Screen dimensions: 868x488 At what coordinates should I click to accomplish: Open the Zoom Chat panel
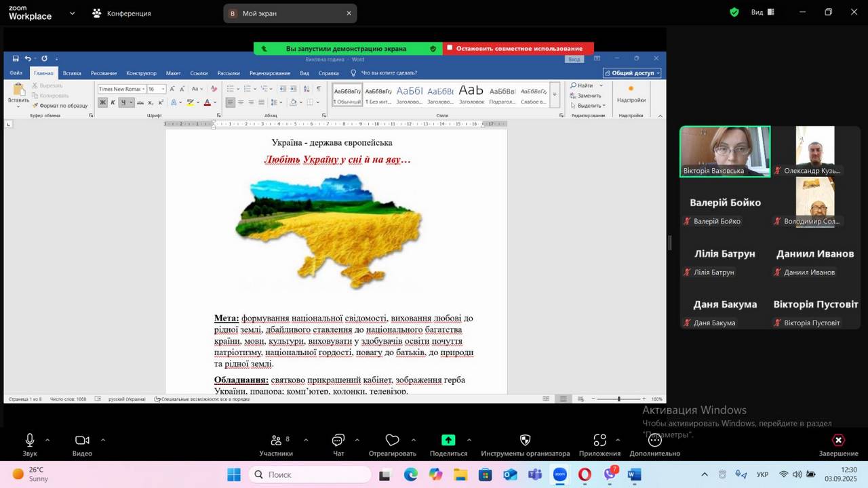point(338,441)
